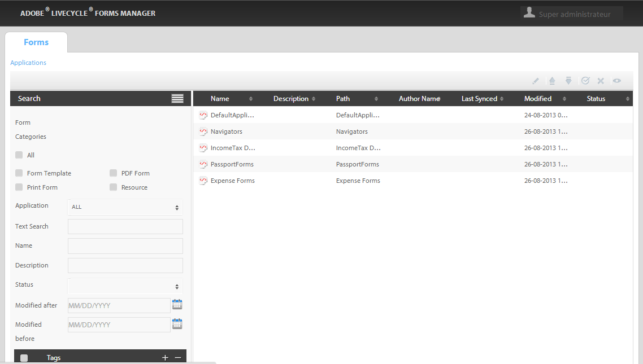The height and width of the screenshot is (364, 643).
Task: Click the Name input field in Search
Action: (x=125, y=246)
